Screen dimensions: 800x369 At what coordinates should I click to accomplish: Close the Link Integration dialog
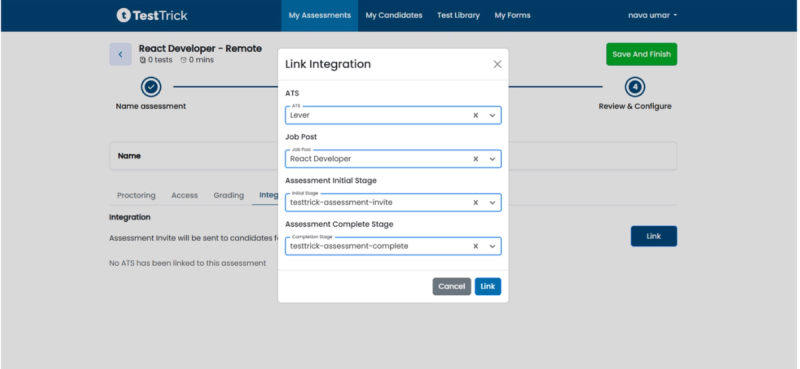(497, 64)
